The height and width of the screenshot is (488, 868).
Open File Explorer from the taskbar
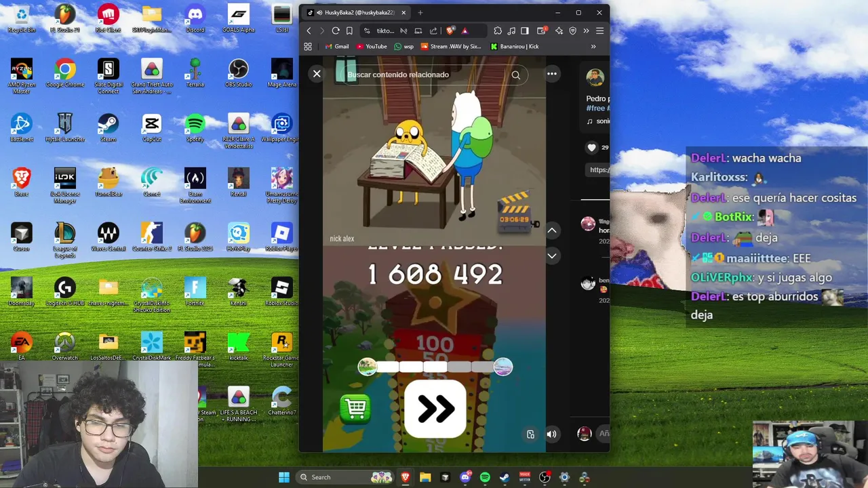click(x=425, y=477)
